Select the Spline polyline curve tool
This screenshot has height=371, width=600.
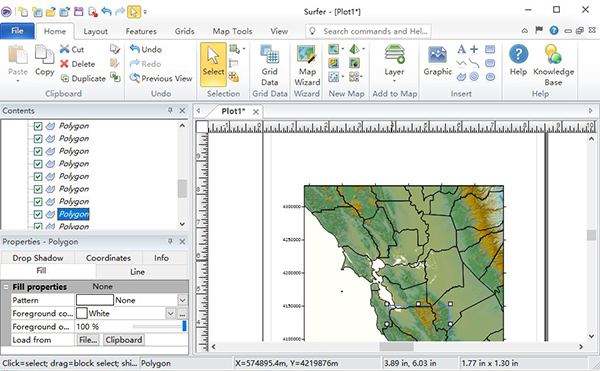(x=474, y=63)
